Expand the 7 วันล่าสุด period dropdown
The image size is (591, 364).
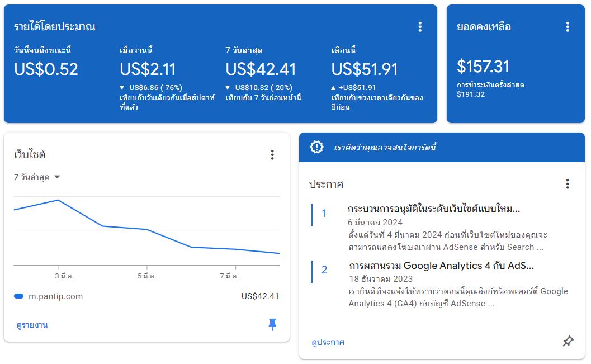point(37,177)
